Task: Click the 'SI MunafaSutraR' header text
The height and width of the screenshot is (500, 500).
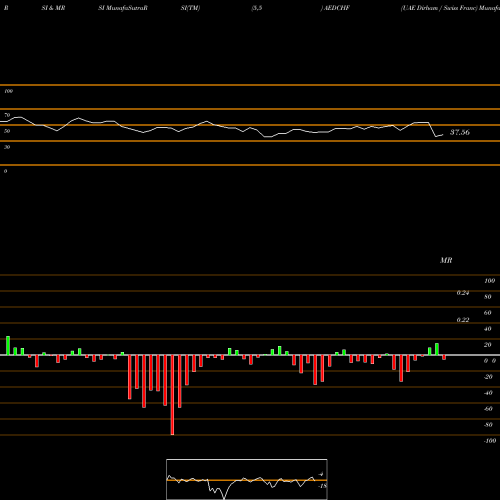Action: tap(123, 8)
